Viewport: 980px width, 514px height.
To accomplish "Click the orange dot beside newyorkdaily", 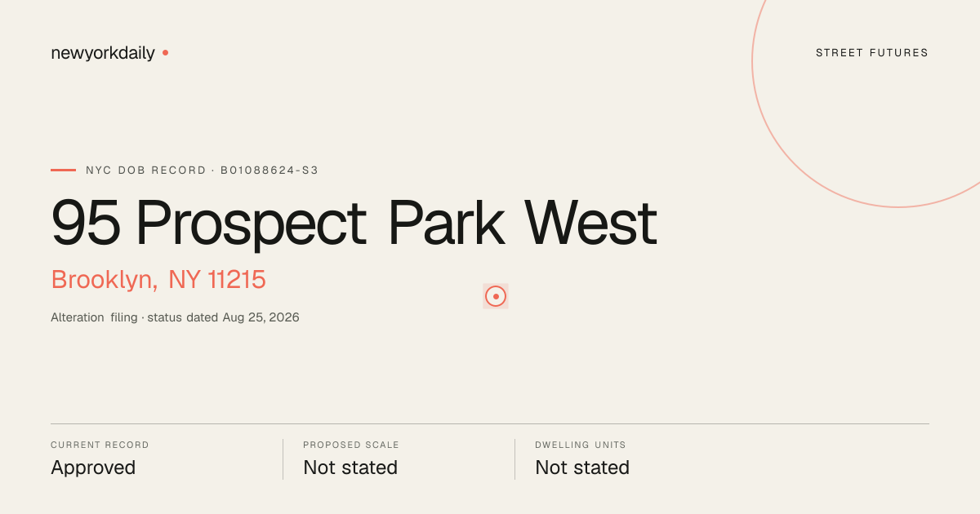I will 165,52.
